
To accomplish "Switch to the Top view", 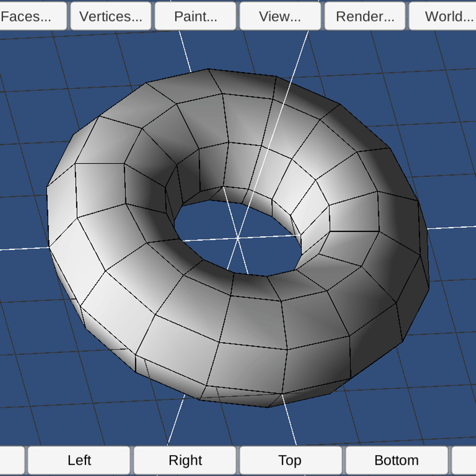I will [291, 460].
